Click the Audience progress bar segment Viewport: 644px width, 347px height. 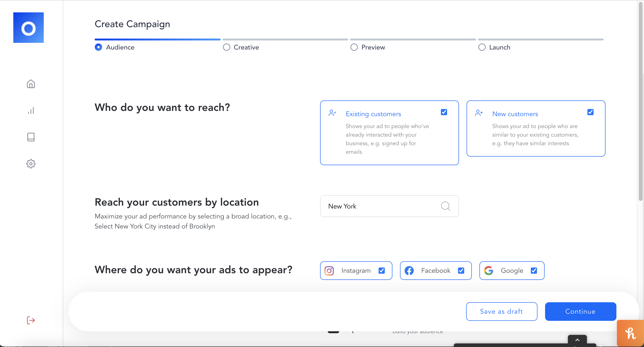(x=157, y=40)
